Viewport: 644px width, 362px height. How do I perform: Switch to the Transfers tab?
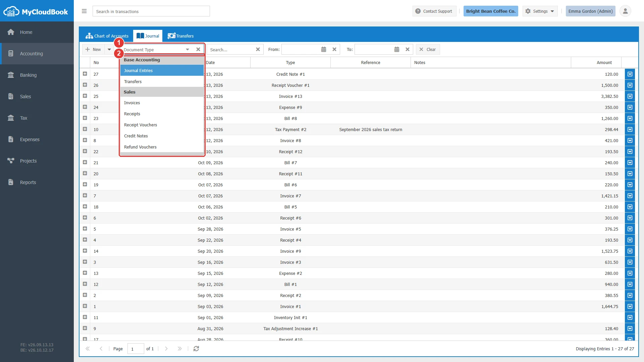click(181, 36)
